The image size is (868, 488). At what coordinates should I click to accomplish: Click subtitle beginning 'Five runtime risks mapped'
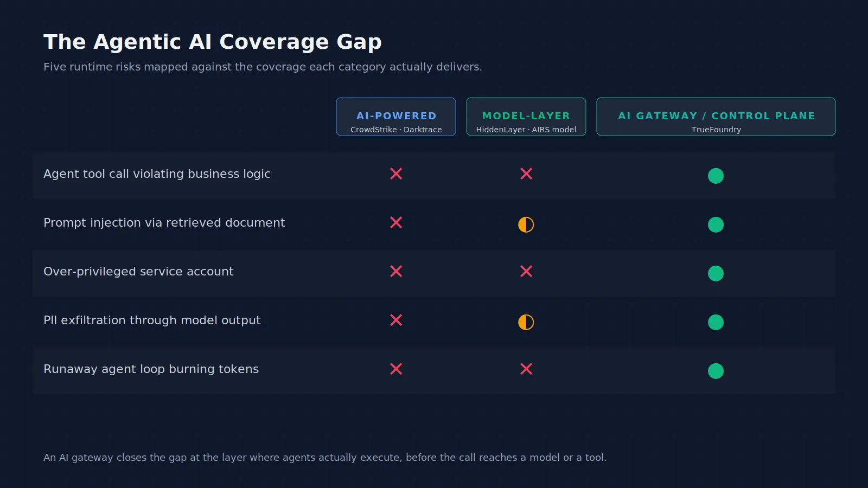263,67
